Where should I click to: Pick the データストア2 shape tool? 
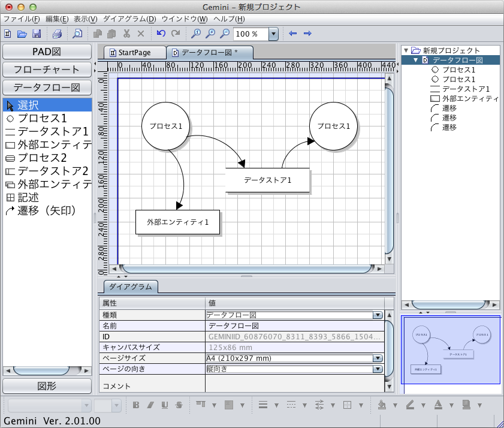click(47, 171)
